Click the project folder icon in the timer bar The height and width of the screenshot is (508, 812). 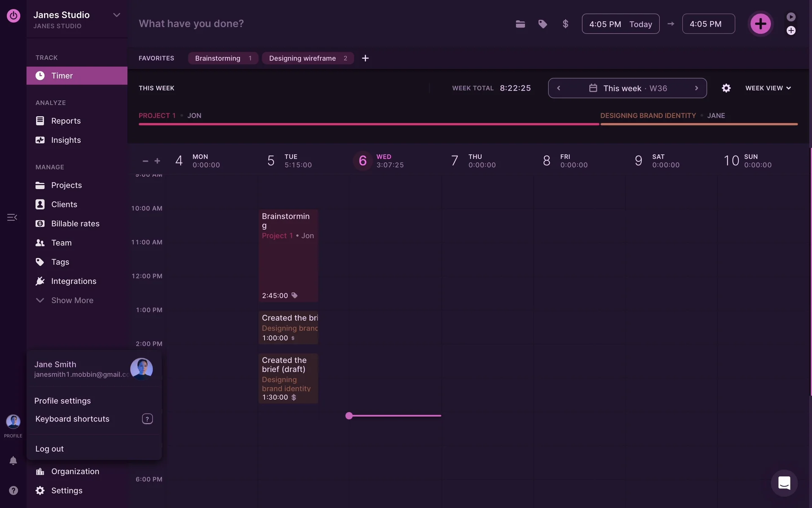click(x=520, y=24)
